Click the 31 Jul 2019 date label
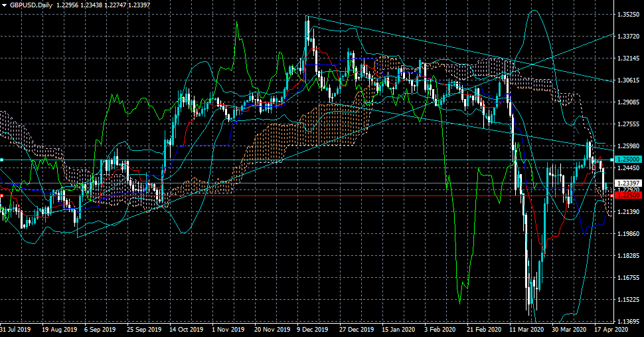The width and height of the screenshot is (644, 337). 15,330
